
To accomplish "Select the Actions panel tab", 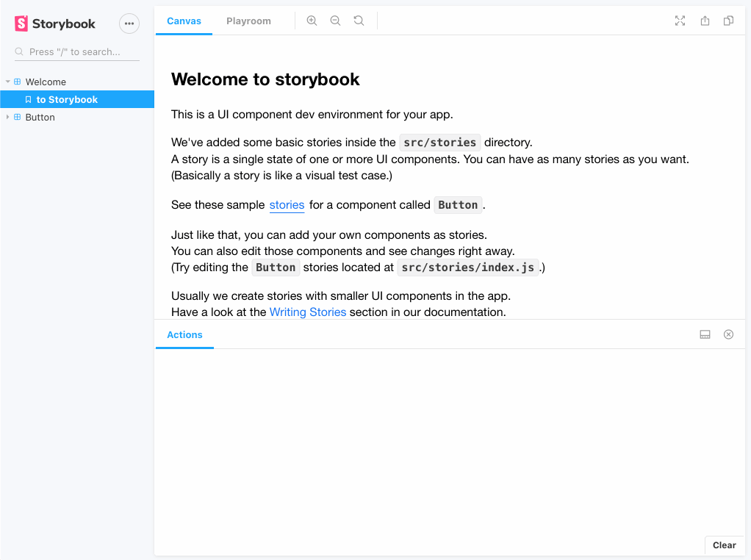I will [184, 335].
